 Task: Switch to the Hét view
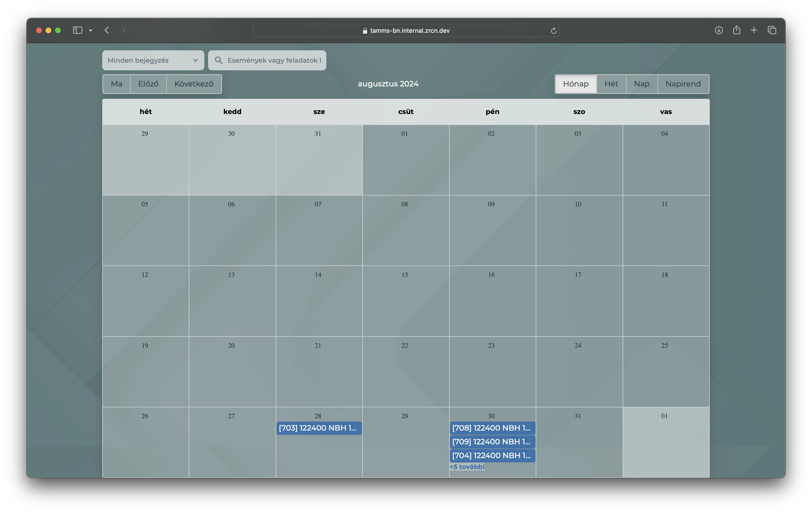click(611, 84)
